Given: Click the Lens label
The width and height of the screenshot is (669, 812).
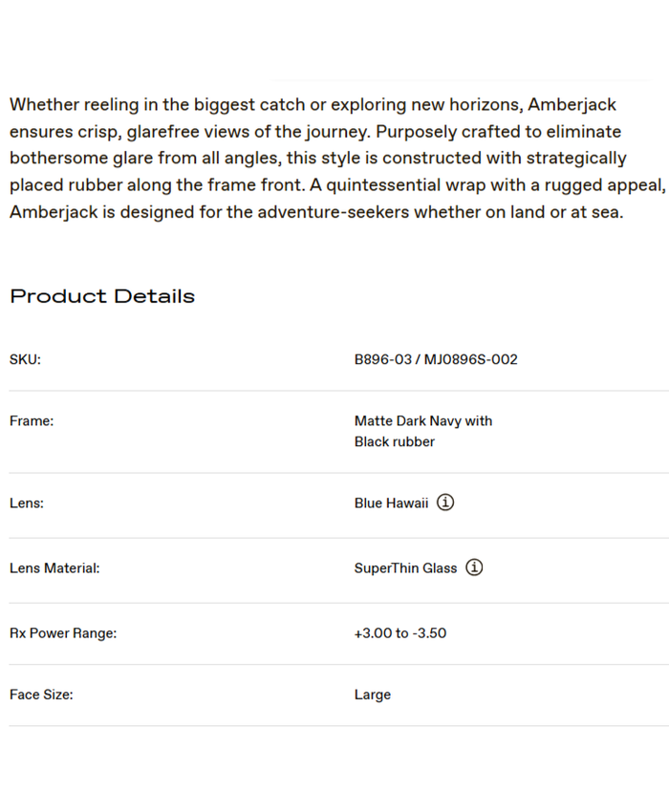Looking at the screenshot, I should (x=27, y=503).
